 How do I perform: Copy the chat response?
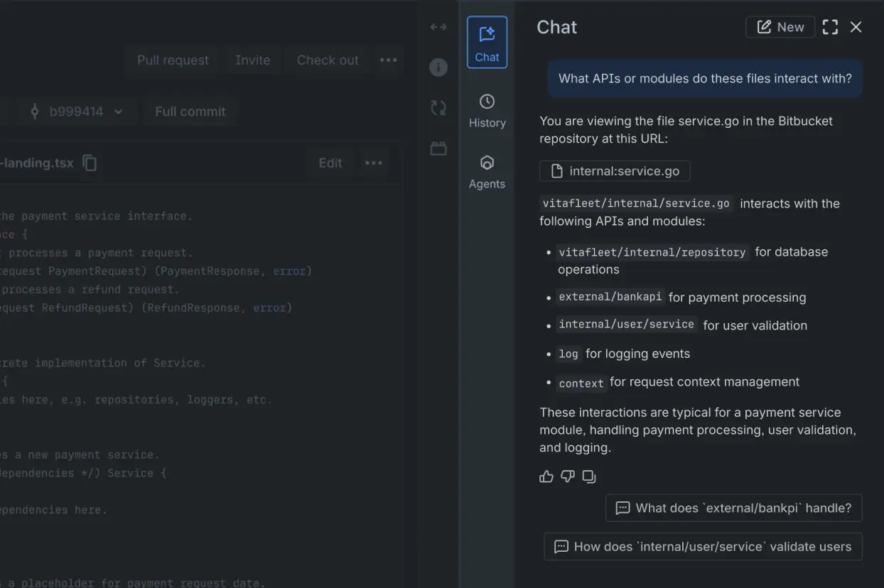click(x=589, y=477)
